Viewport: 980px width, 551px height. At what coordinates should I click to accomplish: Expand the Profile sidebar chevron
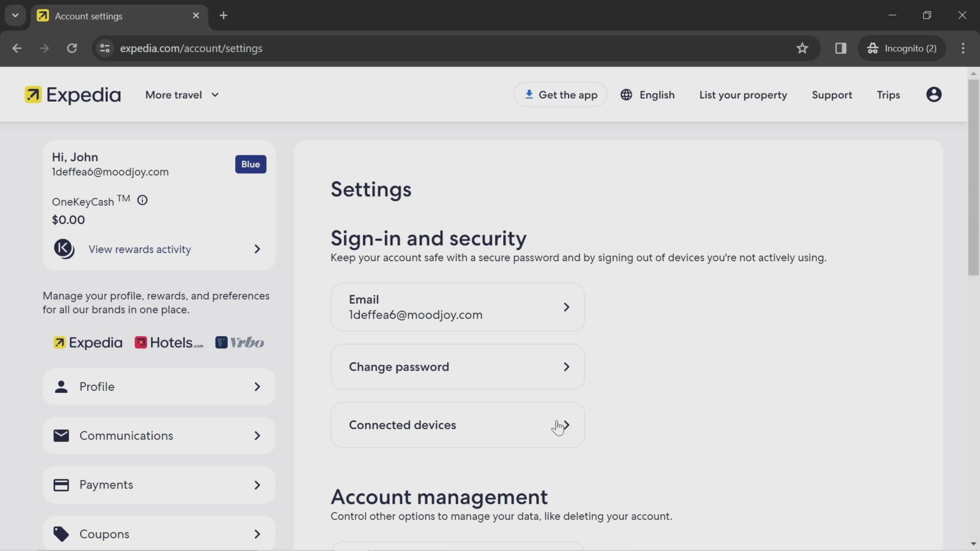[x=257, y=387]
